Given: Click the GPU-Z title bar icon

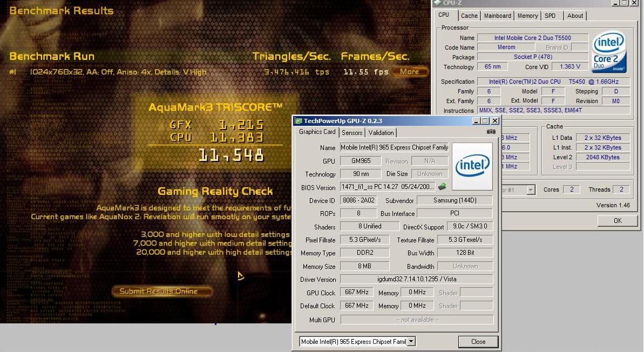Looking at the screenshot, I should coord(299,121).
